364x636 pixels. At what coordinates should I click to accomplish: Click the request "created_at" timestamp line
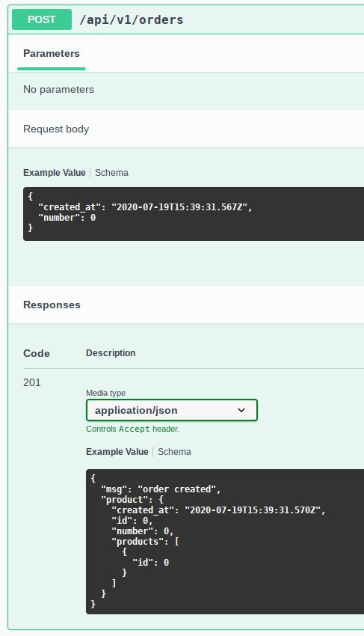point(145,207)
